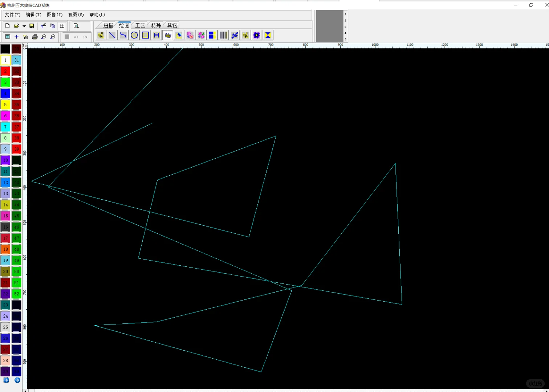Select the flower with leaves tool

201,35
